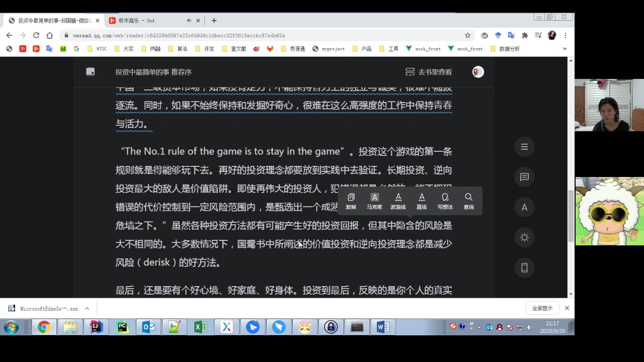Image resolution: width=644 pixels, height=362 pixels.
Task: Open the Google bookmark icon
Action: point(76,49)
